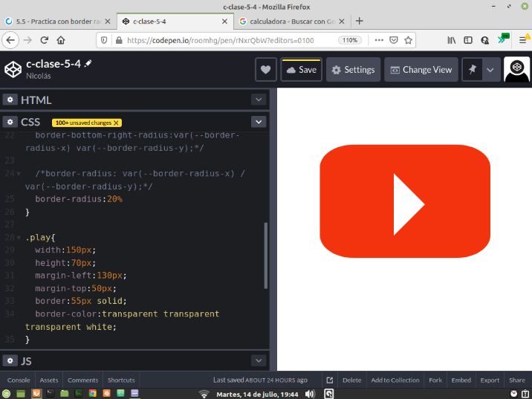Viewport: 532px width, 399px height.
Task: Dismiss the 100+ unsaved changes badge
Action: click(116, 123)
